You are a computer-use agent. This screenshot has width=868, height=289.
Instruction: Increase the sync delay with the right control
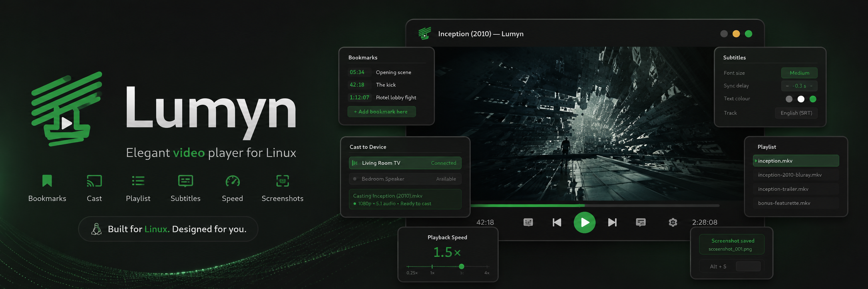(811, 86)
